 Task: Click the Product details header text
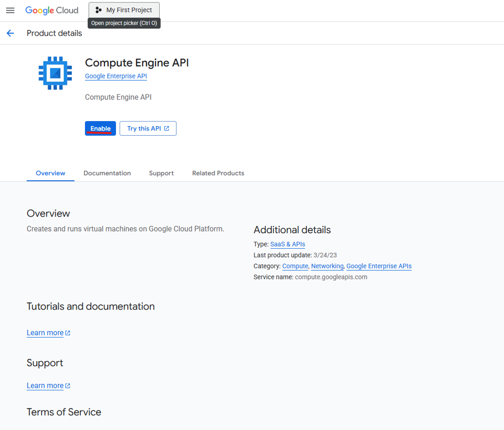54,33
